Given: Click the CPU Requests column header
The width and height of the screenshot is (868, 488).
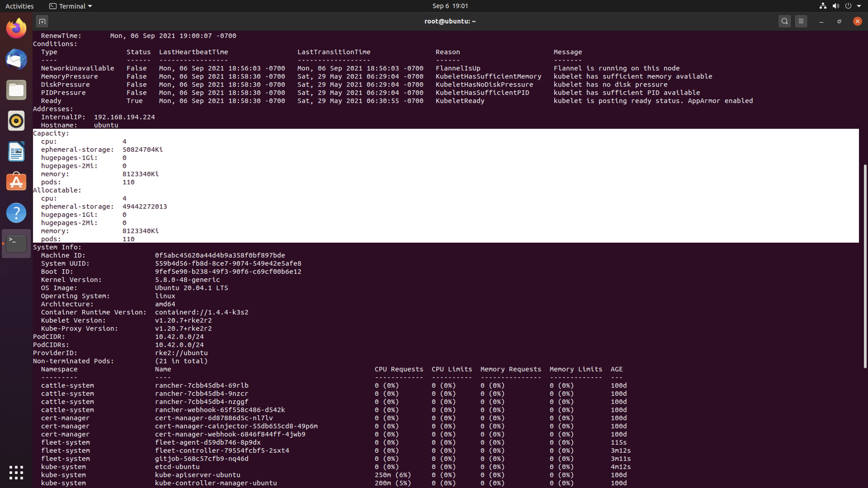Looking at the screenshot, I should (x=399, y=369).
